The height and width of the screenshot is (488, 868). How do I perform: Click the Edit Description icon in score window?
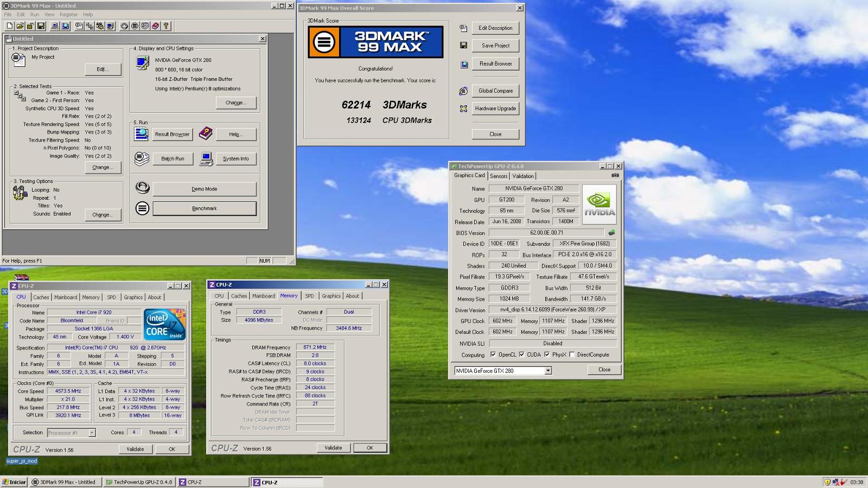(463, 28)
